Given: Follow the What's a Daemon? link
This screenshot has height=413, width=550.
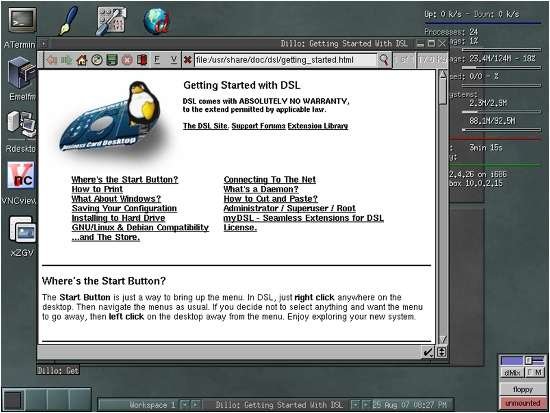Looking at the screenshot, I should coord(261,189).
